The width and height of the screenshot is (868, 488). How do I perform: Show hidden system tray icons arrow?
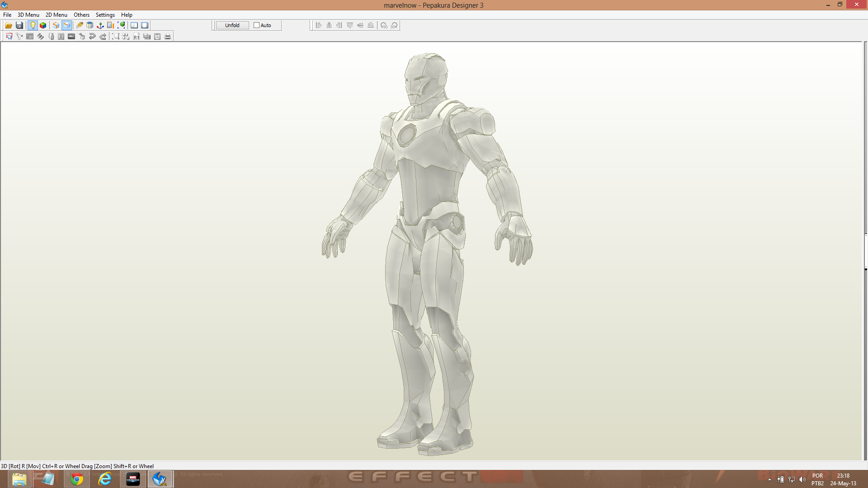[769, 479]
